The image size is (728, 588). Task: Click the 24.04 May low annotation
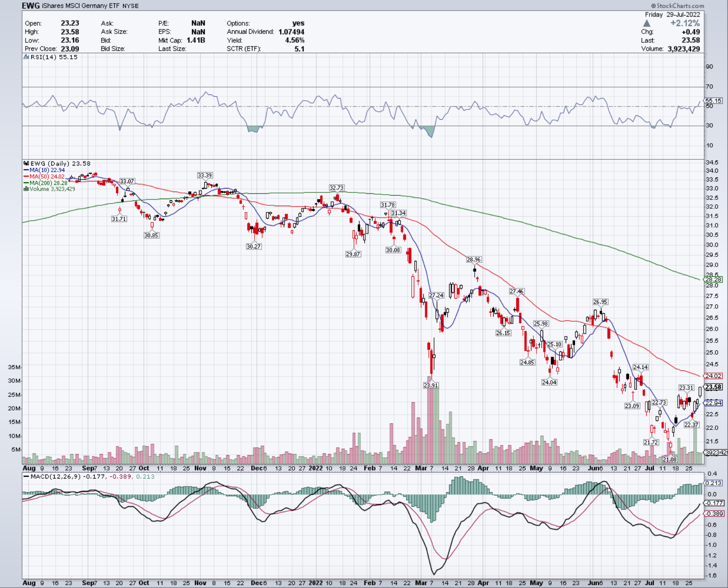(549, 382)
